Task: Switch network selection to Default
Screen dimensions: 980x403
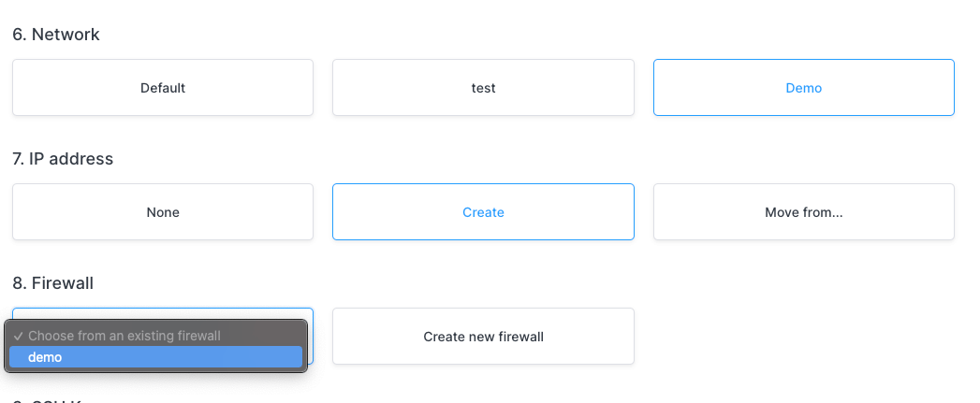Action: (x=163, y=88)
